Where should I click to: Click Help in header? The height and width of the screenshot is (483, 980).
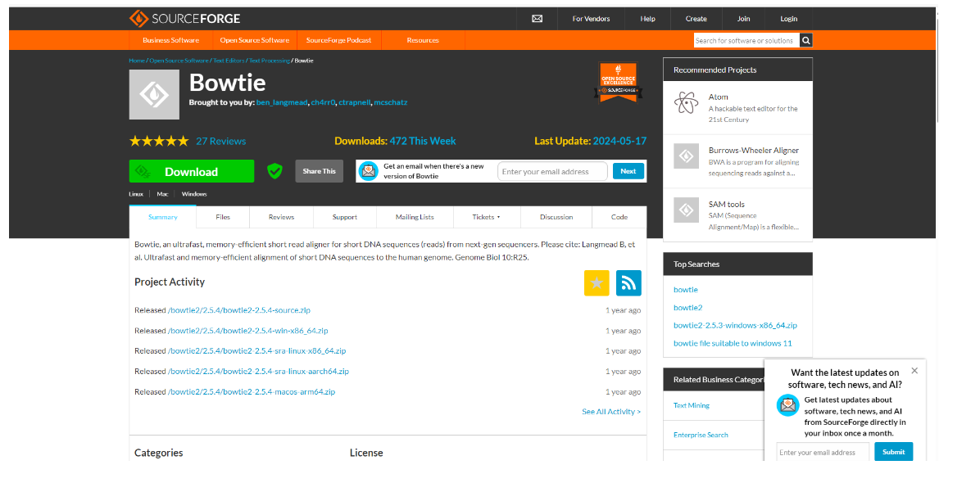647,19
